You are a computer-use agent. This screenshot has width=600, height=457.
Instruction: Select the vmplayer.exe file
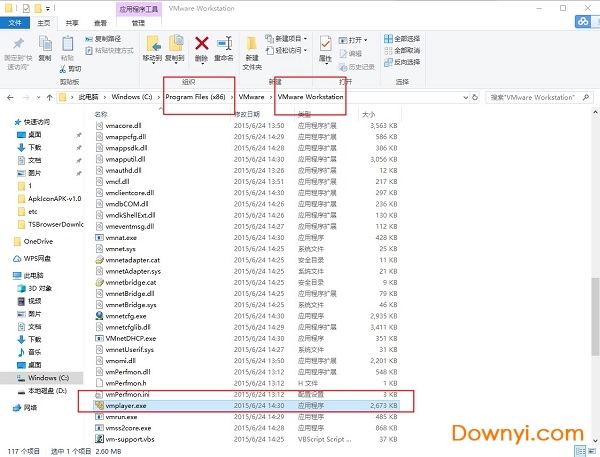click(x=247, y=406)
